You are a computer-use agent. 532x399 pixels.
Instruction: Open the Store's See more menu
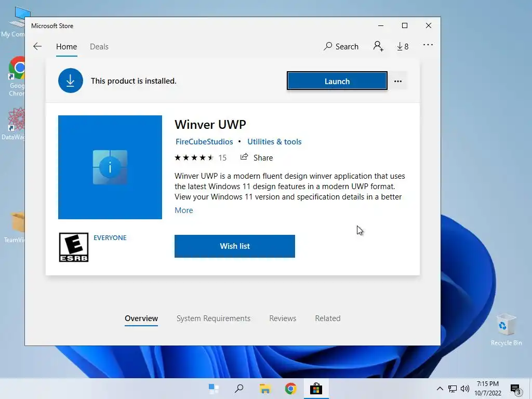[x=428, y=45]
